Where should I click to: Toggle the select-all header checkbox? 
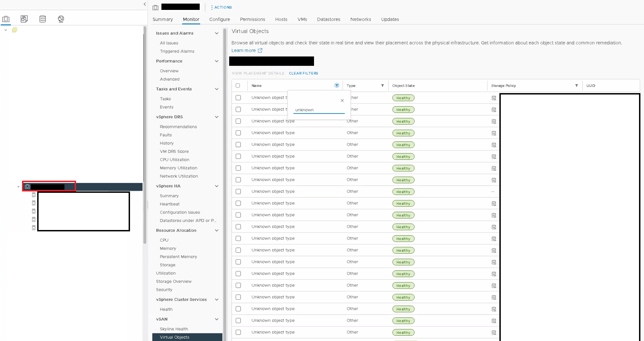(x=238, y=86)
